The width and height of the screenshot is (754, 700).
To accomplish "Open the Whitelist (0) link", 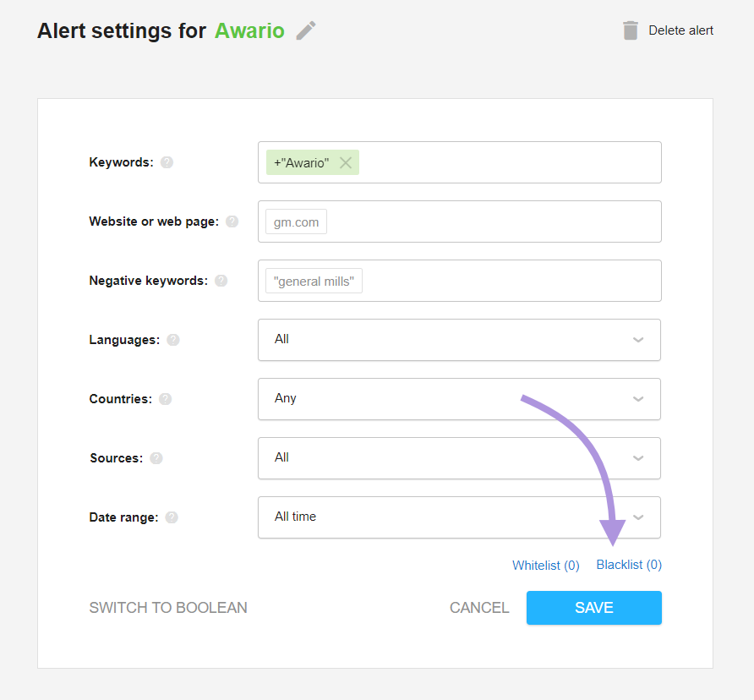I will (x=546, y=566).
